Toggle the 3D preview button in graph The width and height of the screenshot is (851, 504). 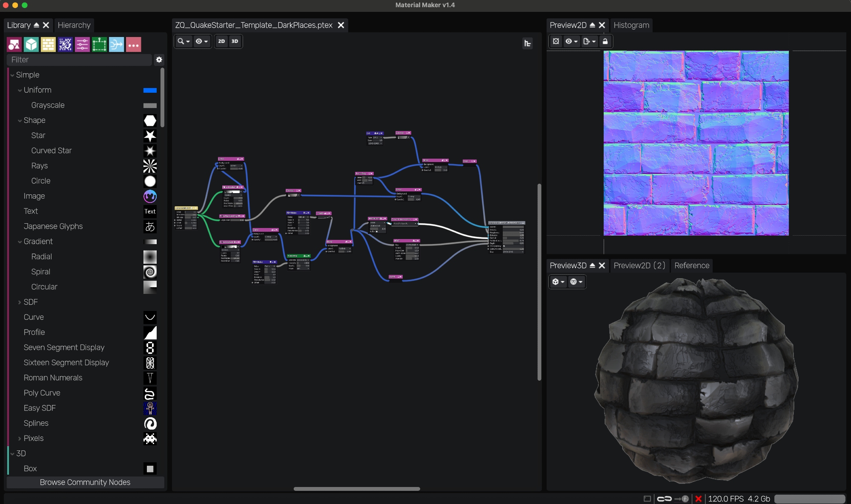235,41
